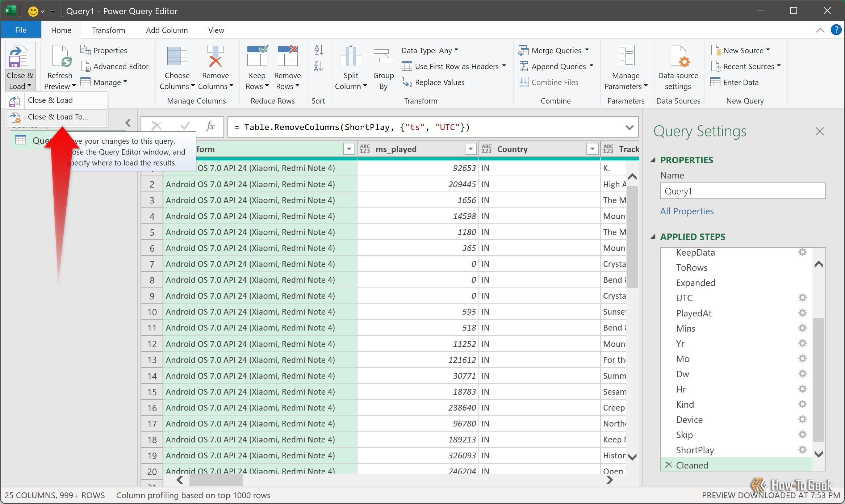Viewport: 845px width, 504px height.
Task: Click the Keep Rows icon
Action: (258, 56)
